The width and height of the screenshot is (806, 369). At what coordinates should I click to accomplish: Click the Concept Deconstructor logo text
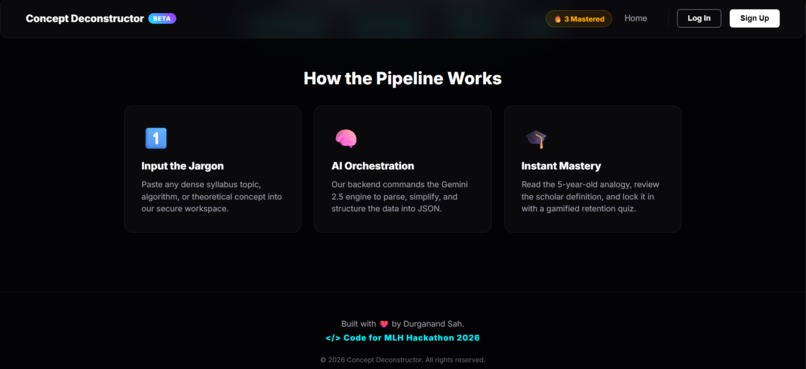point(85,19)
